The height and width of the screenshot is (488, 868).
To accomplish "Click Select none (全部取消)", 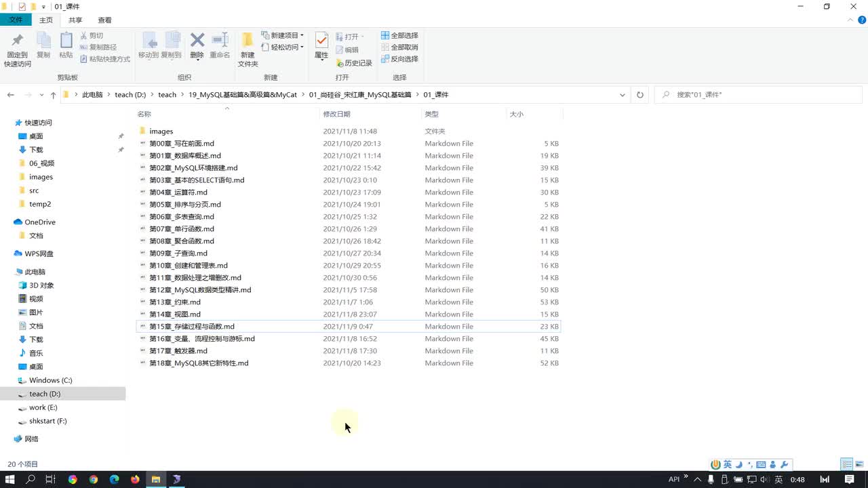I will click(399, 47).
